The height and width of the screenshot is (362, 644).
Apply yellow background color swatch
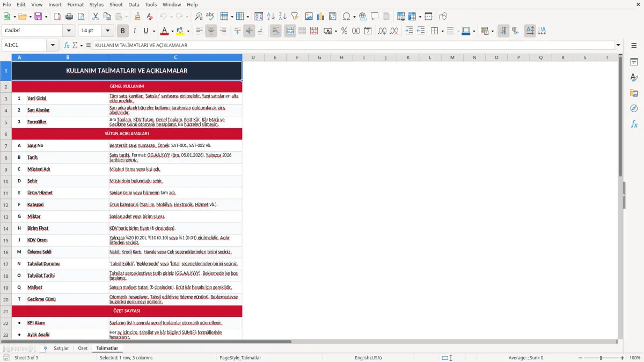pyautogui.click(x=180, y=31)
